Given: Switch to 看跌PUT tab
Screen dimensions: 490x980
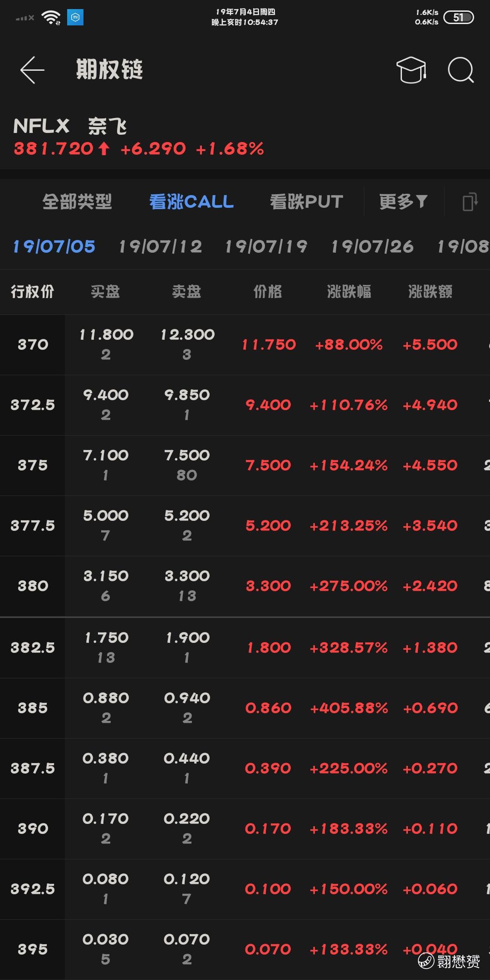Looking at the screenshot, I should click(306, 201).
